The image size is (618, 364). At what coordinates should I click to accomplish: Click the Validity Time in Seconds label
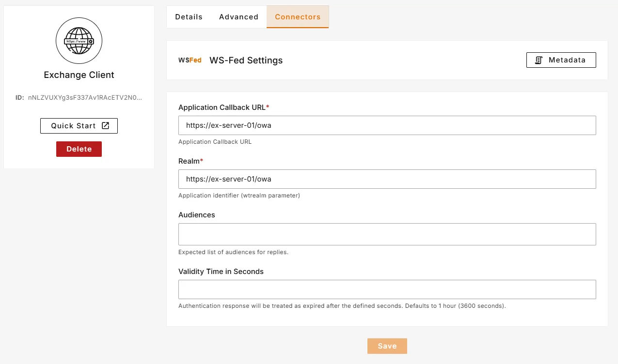[221, 272]
